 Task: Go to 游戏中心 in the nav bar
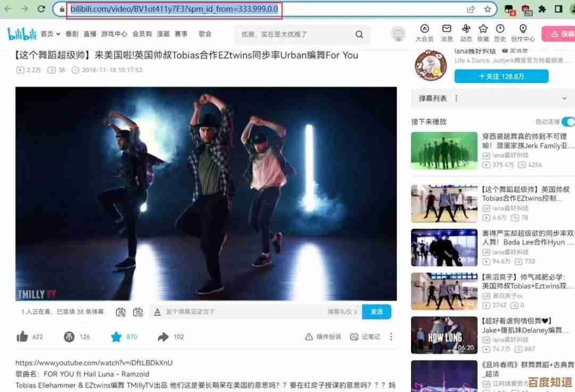114,34
